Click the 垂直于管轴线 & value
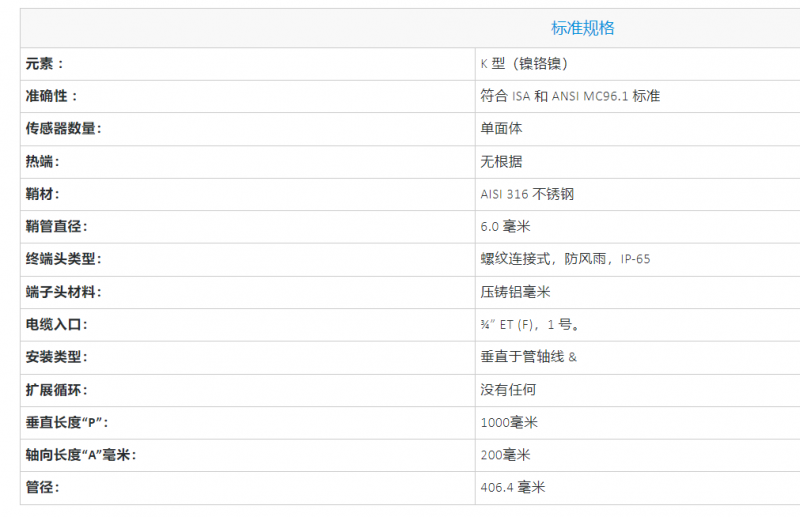Viewport: 800px width, 517px height. click(528, 357)
